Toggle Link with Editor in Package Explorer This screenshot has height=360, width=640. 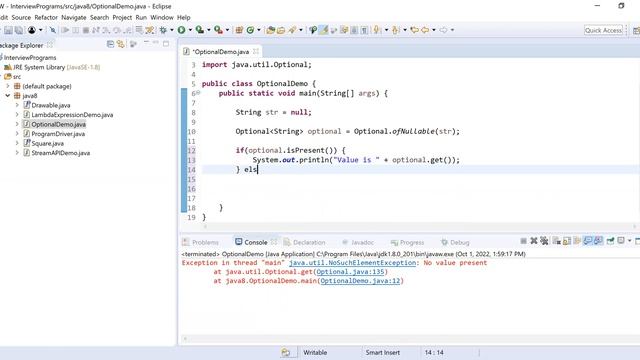coord(120,44)
